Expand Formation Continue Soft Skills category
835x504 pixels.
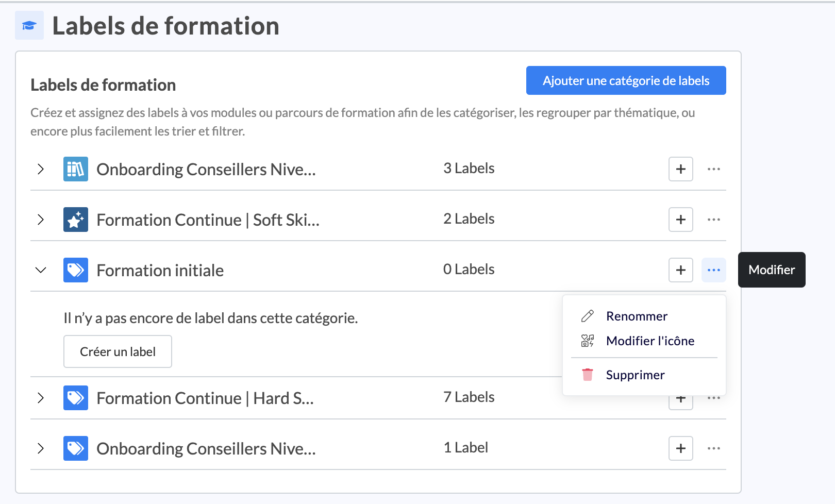[41, 220]
